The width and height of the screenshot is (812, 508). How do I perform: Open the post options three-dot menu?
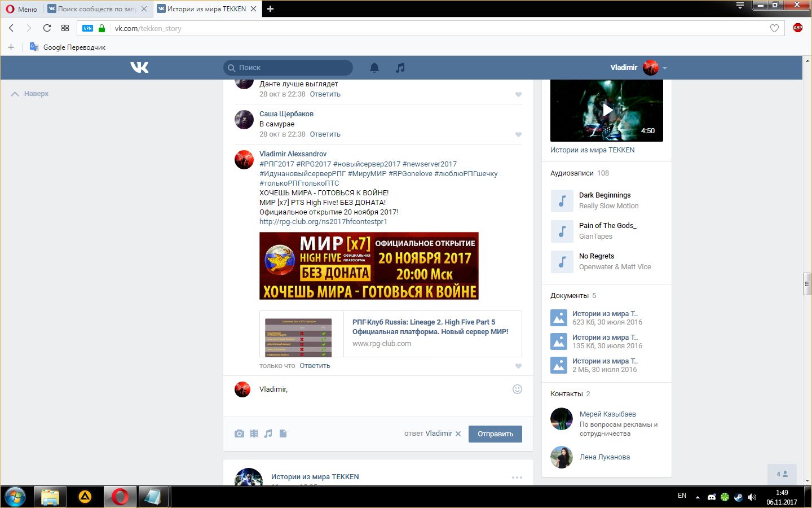click(517, 478)
